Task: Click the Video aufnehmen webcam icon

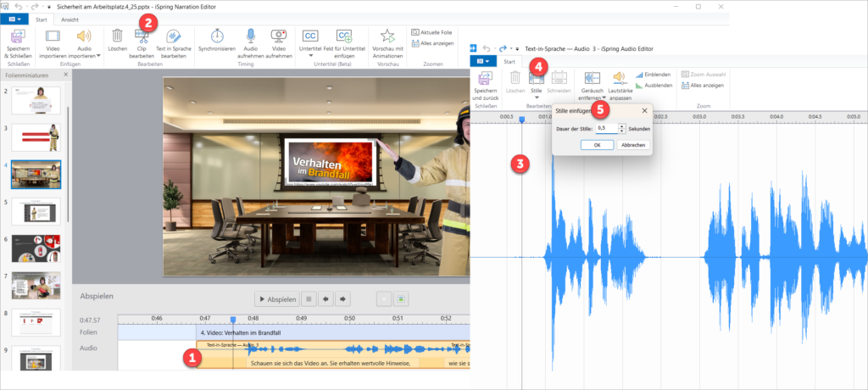Action: (x=277, y=36)
